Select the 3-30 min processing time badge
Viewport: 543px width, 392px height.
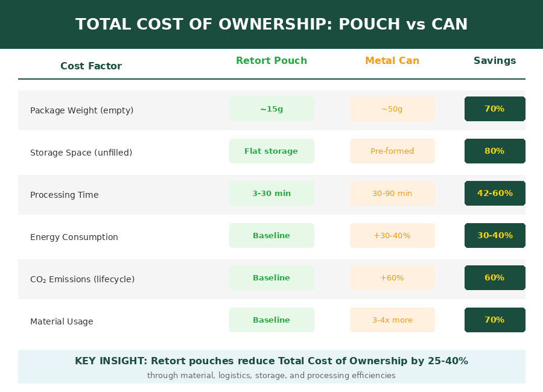point(271,194)
